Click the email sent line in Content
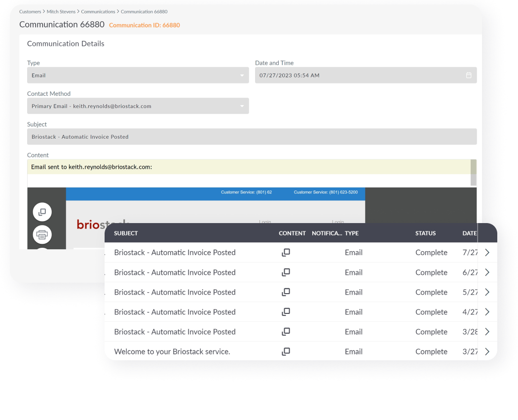Image resolution: width=518 pixels, height=420 pixels. pos(91,167)
